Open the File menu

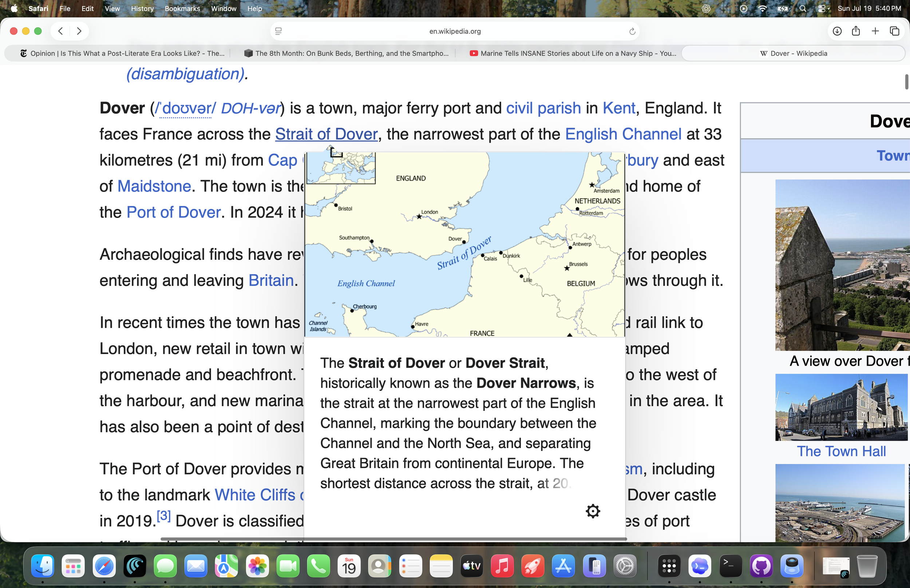[x=64, y=8]
